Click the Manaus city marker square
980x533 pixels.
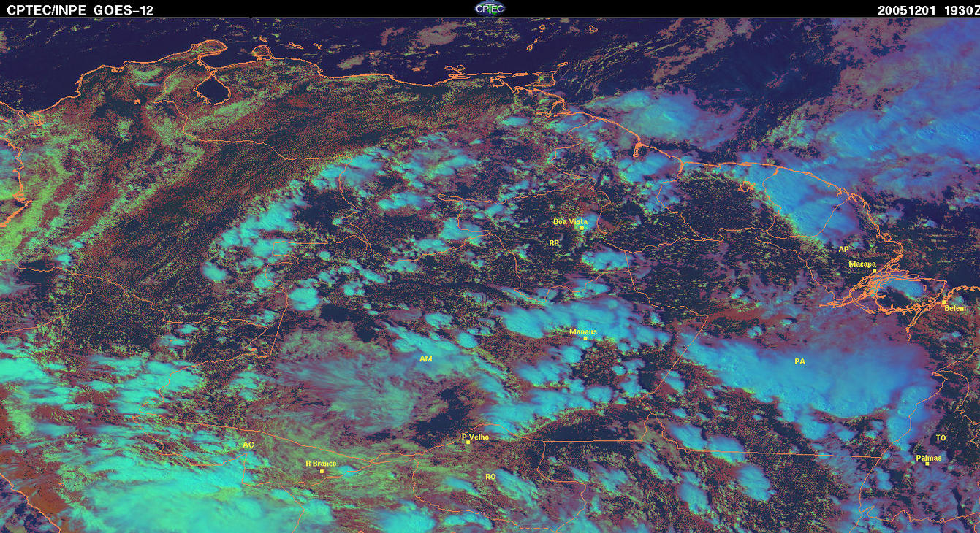point(585,338)
